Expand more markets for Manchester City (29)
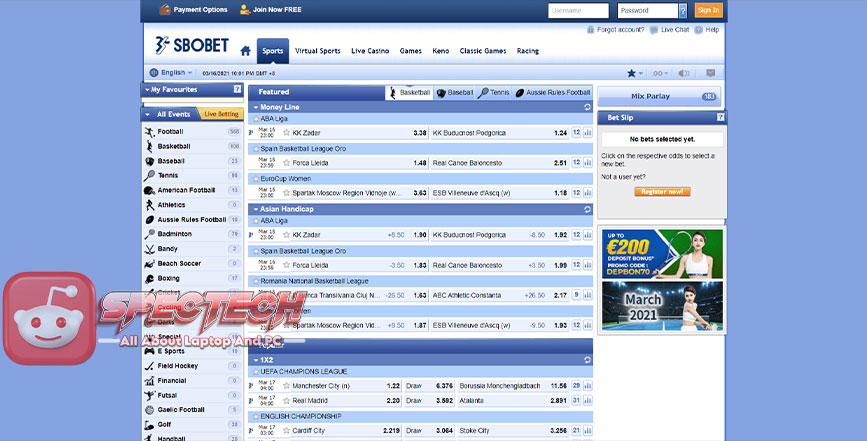 (576, 386)
